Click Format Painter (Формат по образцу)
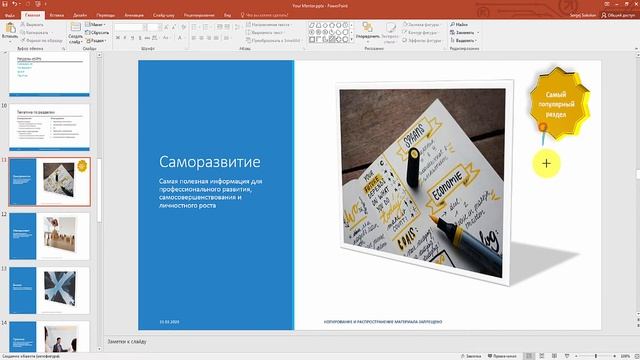640x360 pixels. (41, 40)
